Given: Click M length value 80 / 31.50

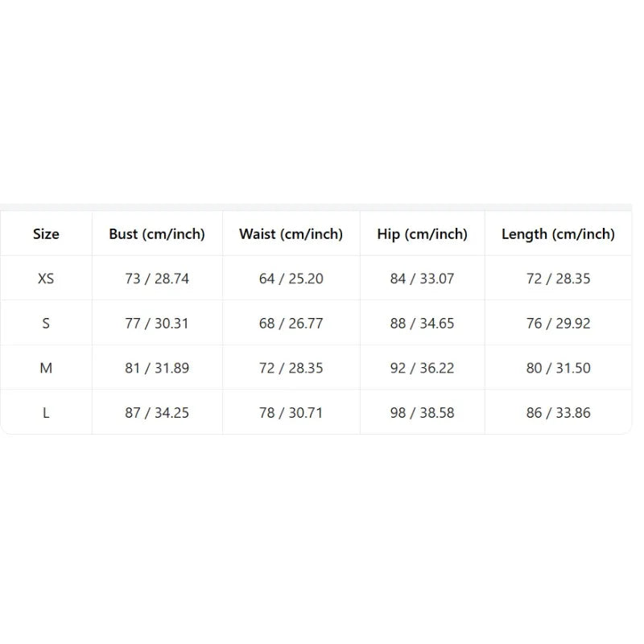Looking at the screenshot, I should (558, 368).
